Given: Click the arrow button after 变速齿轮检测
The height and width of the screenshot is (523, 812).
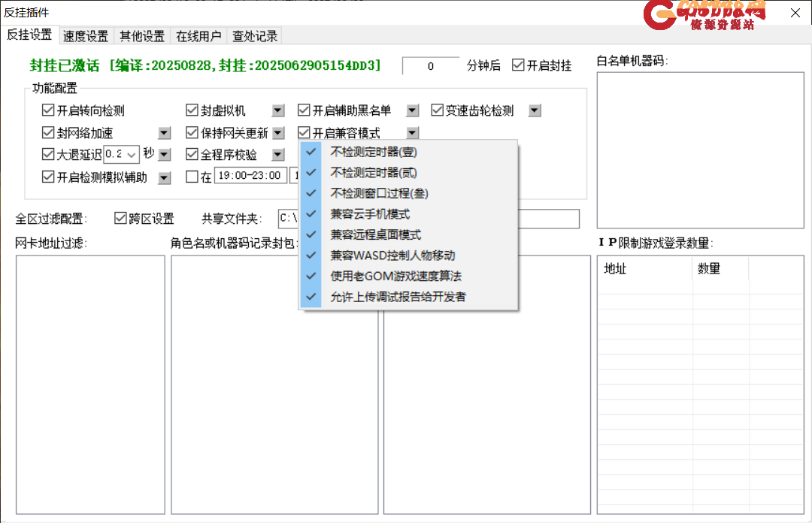Looking at the screenshot, I should 535,111.
